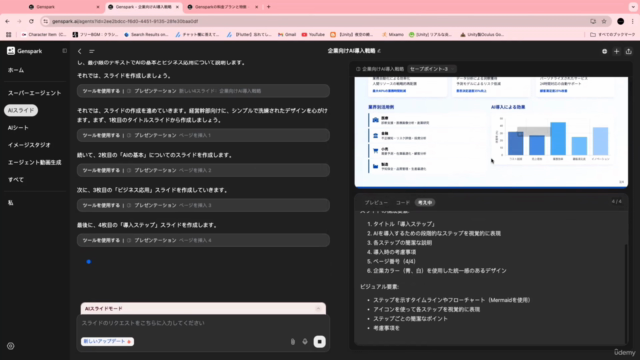The image size is (640, 360).
Task: Click the browser forward arrow
Action: point(19,21)
